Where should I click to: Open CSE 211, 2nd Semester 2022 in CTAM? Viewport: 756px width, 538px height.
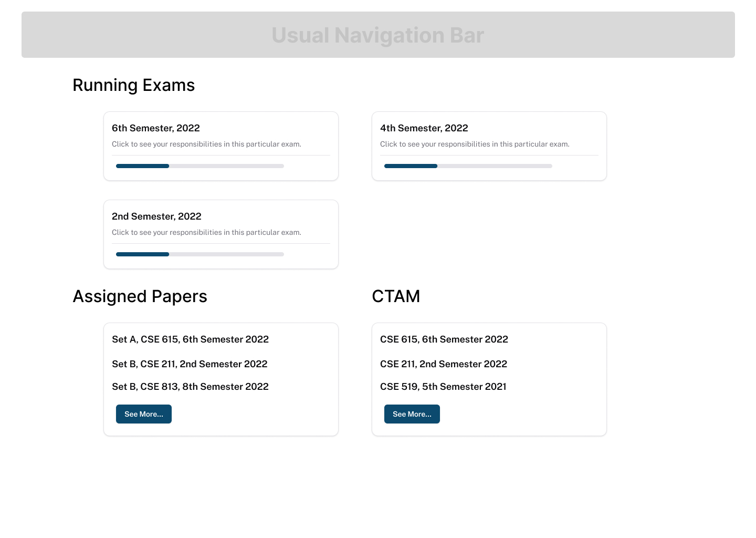pyautogui.click(x=444, y=364)
